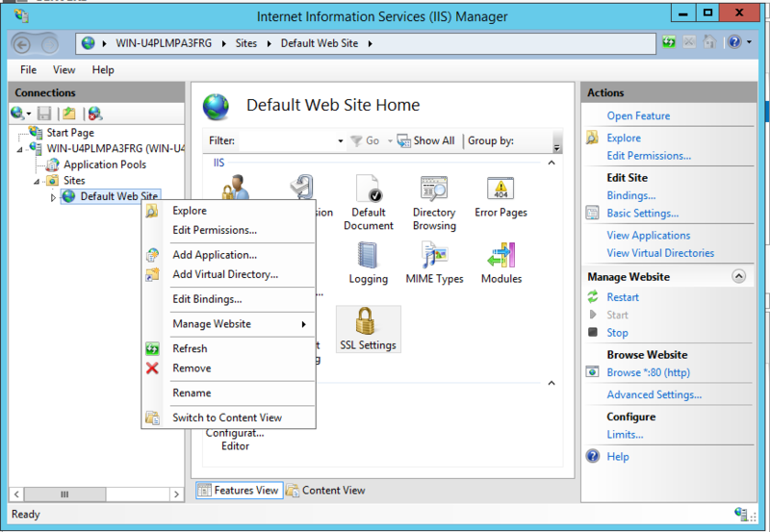Click View Virtual Directories link
This screenshot has width=770, height=532.
click(x=660, y=253)
